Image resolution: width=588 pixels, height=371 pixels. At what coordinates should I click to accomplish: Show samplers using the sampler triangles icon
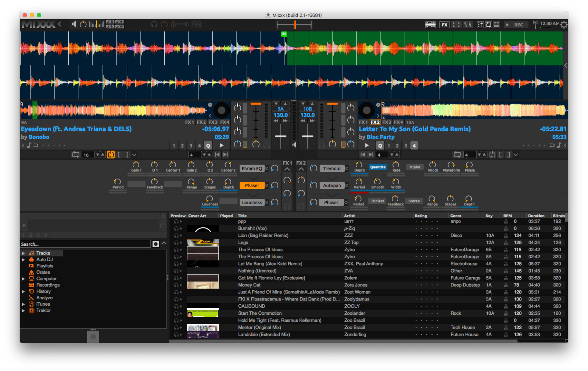[456, 24]
